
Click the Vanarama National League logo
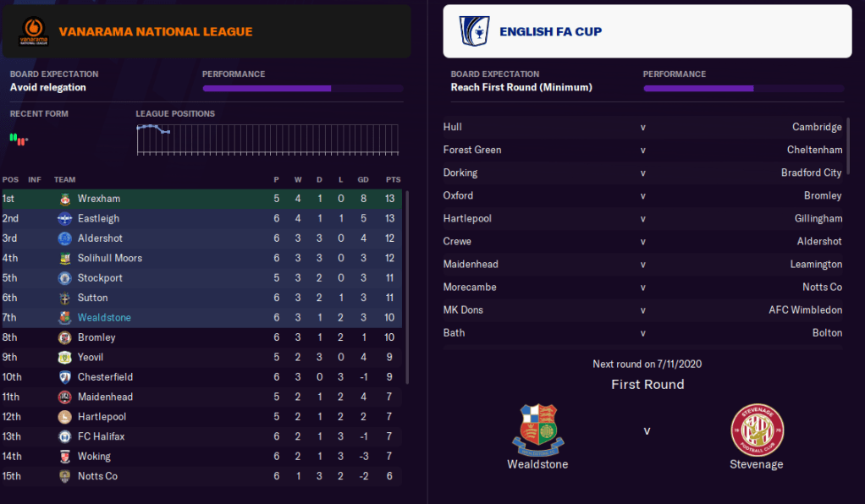(34, 31)
